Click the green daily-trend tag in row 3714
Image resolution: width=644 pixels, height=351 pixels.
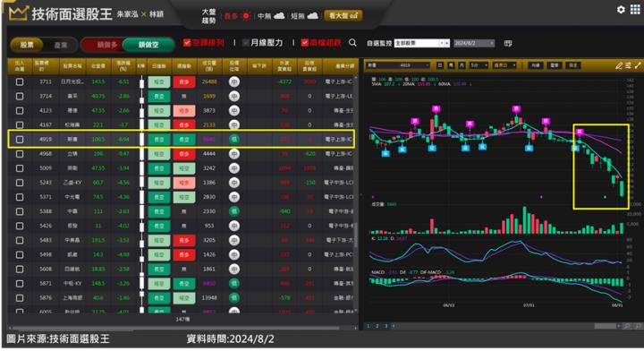point(158,96)
